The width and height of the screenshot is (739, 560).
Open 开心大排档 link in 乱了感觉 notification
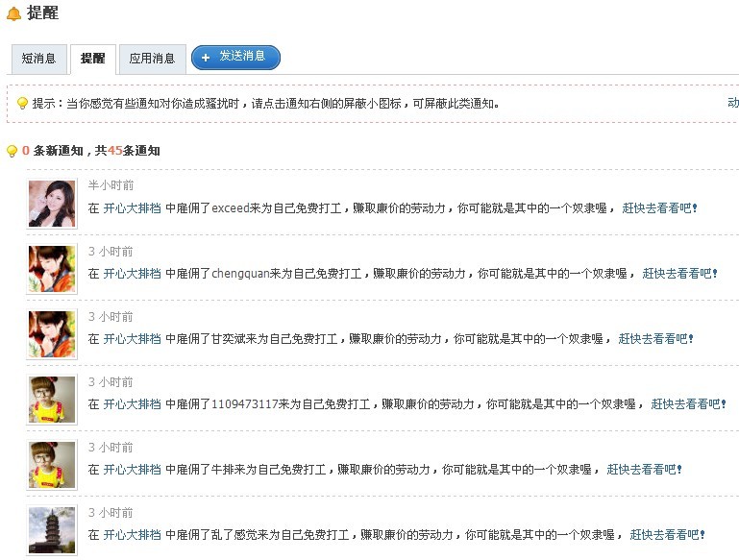[132, 535]
